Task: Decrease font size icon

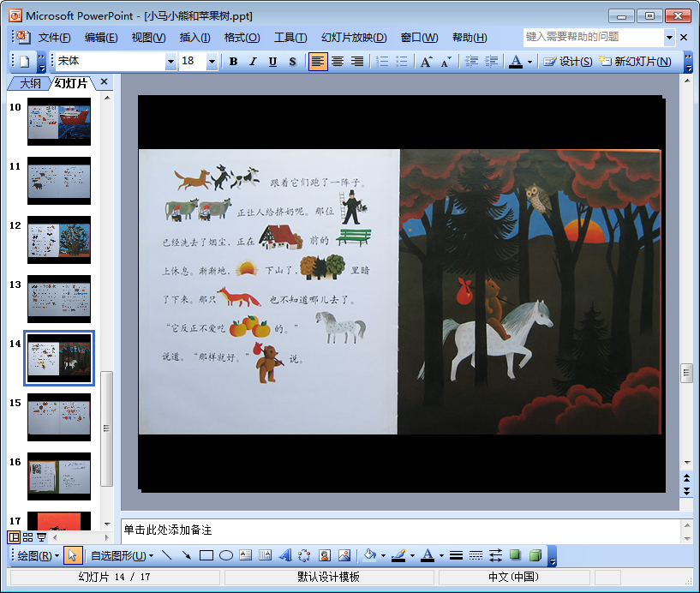Action: 446,62
